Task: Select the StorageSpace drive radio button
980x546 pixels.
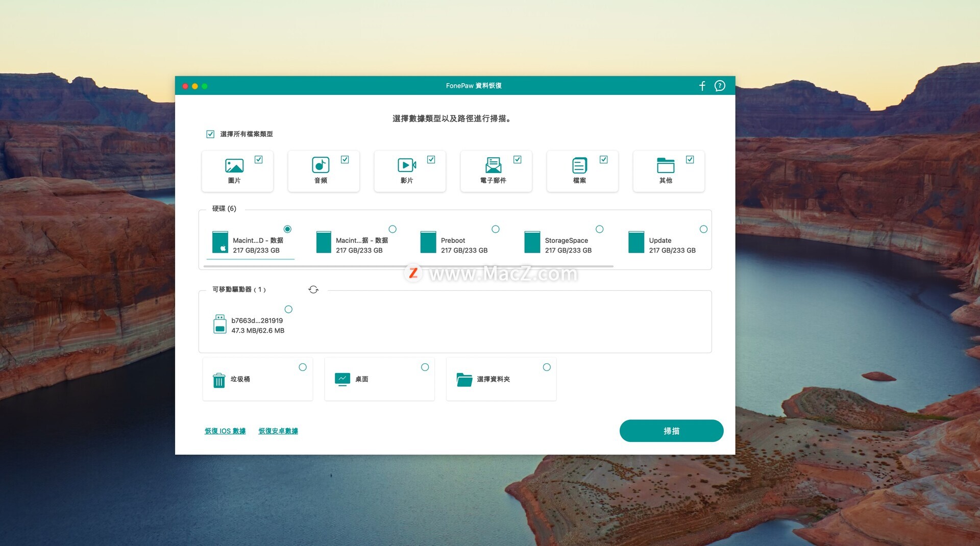Action: coord(600,229)
